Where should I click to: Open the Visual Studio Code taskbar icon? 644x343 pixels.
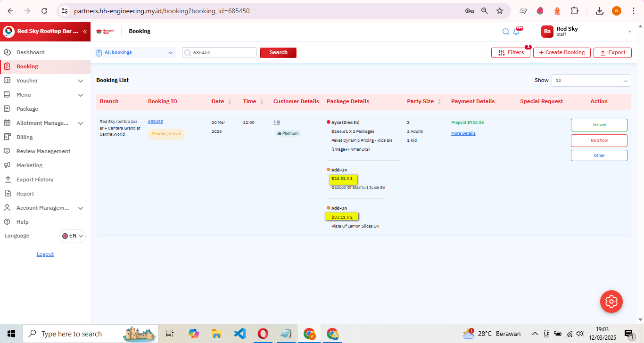(239, 334)
